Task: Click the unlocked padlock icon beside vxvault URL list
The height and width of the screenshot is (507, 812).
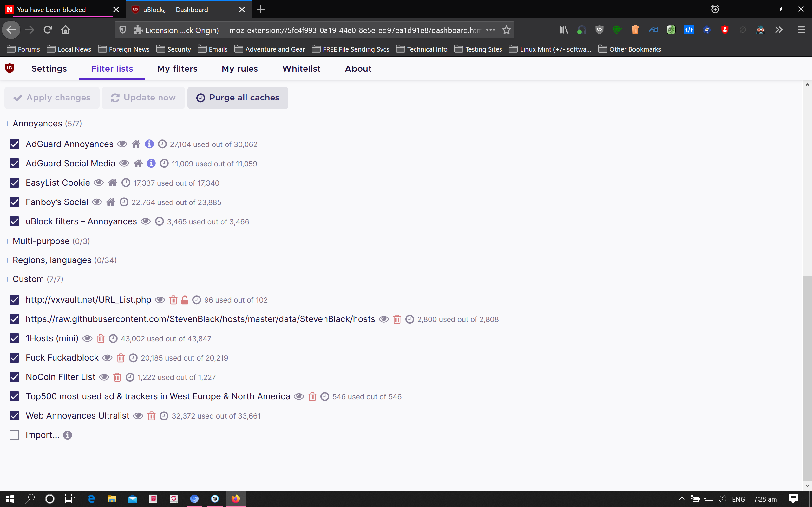Action: tap(185, 300)
